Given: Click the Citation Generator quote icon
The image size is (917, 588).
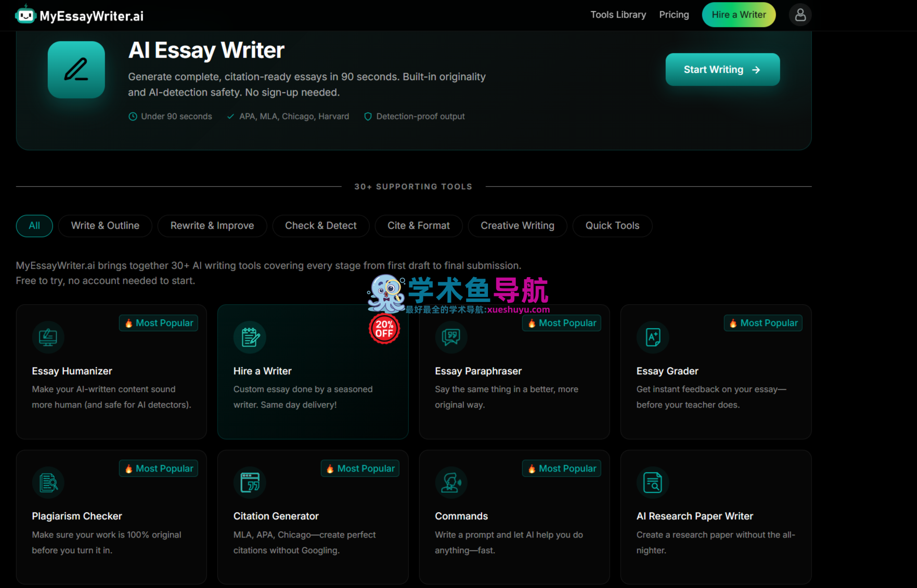Looking at the screenshot, I should tap(250, 482).
